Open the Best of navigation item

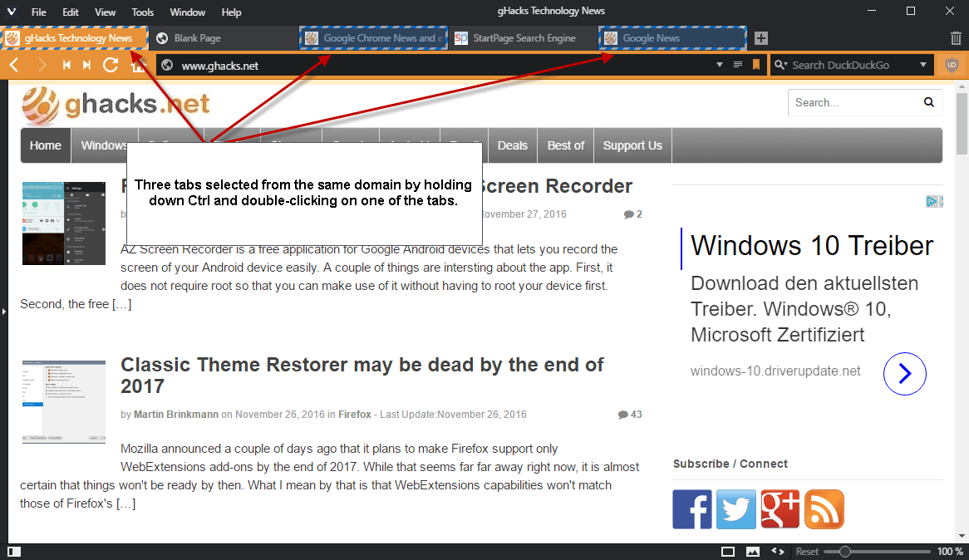(565, 146)
